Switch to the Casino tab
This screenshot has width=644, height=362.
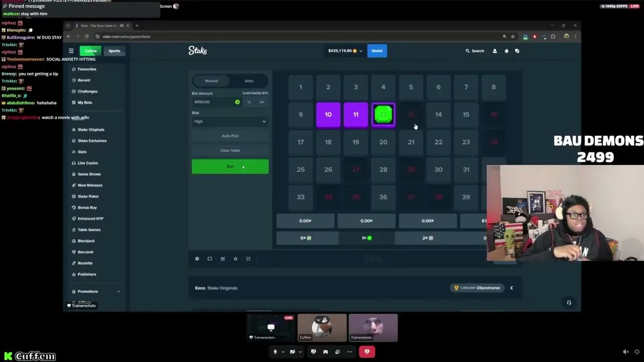91,51
